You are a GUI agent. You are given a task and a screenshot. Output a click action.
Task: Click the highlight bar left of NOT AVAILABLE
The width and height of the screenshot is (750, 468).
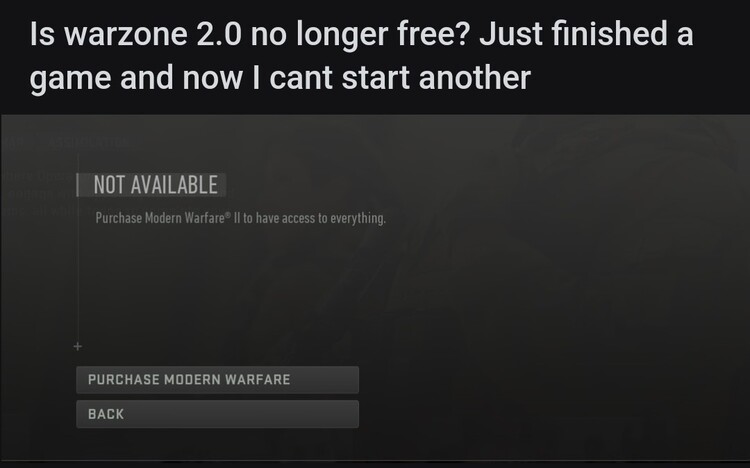pos(77,185)
